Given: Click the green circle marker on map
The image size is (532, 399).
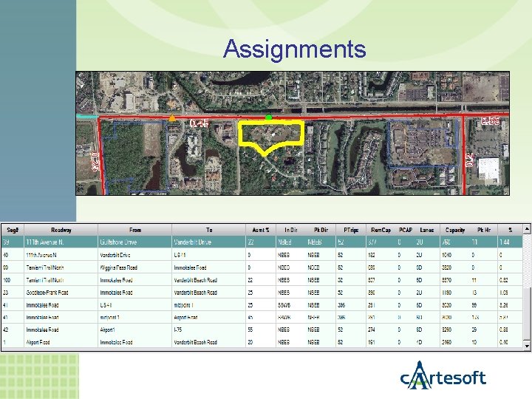Looking at the screenshot, I should point(269,117).
